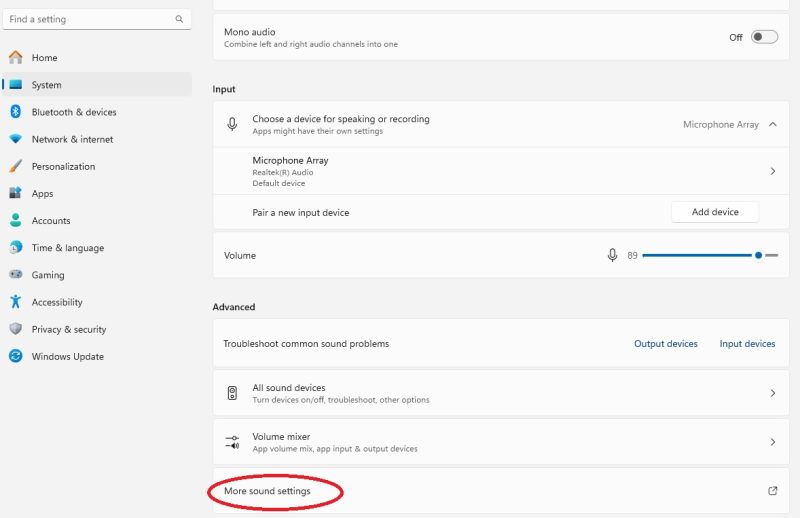Click the Find a setting search box

click(88, 19)
